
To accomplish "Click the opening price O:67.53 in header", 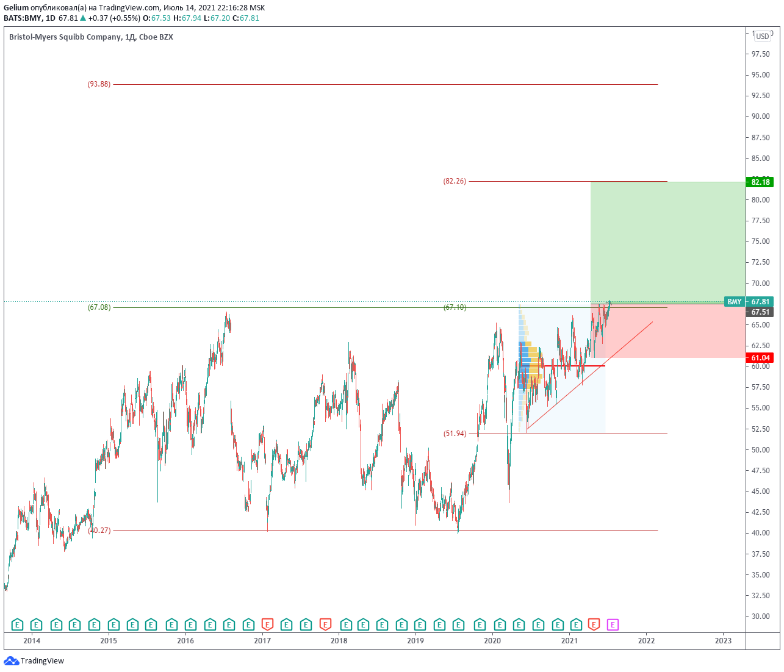I will pos(157,18).
